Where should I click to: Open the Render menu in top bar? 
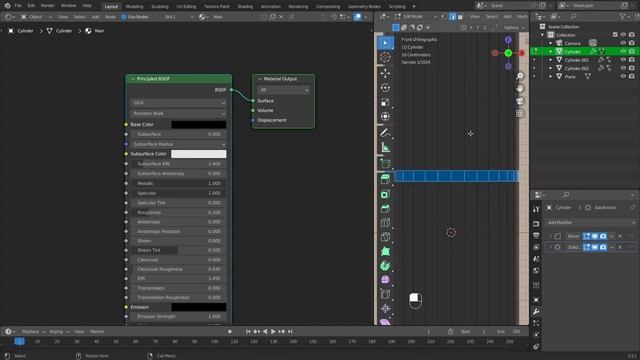click(47, 6)
